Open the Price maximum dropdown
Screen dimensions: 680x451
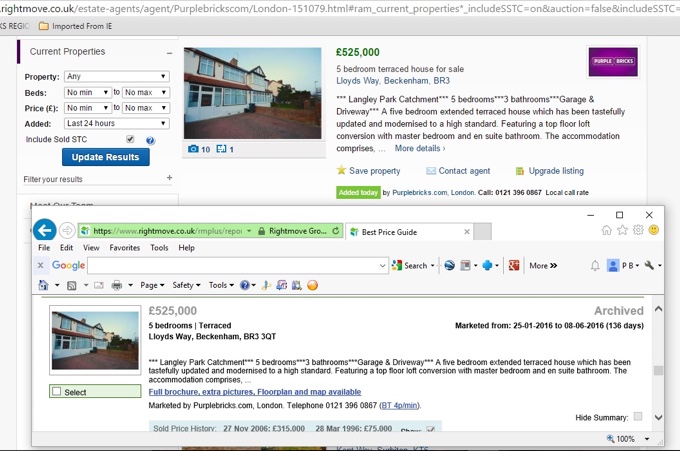(145, 108)
